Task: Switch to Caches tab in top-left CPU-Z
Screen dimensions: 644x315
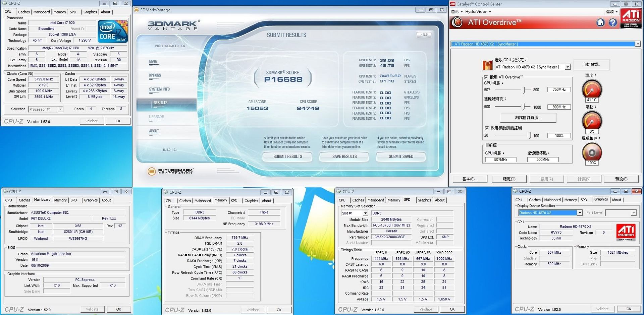Action: (24, 12)
